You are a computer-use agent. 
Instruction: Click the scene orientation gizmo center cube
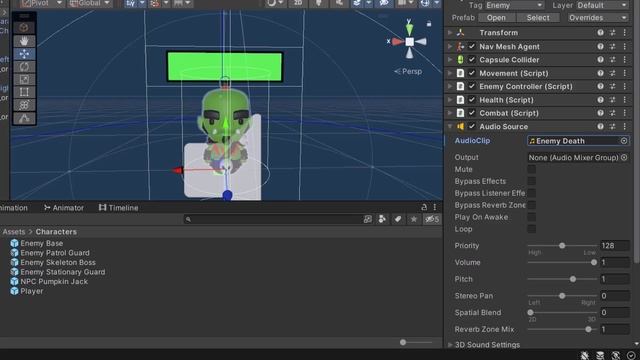pyautogui.click(x=409, y=41)
